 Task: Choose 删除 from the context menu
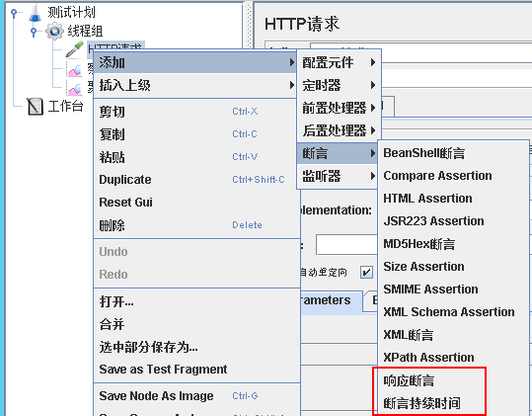[196, 225]
